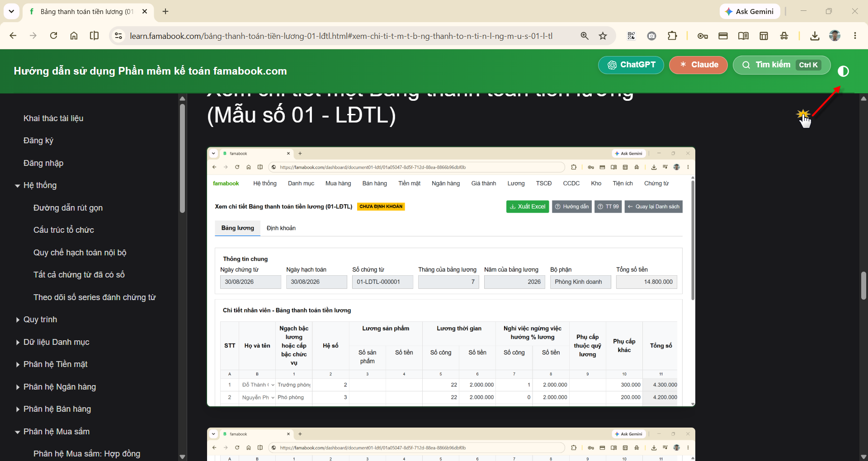Toggle dark/light theme contrast icon
The height and width of the screenshot is (461, 868).
843,71
